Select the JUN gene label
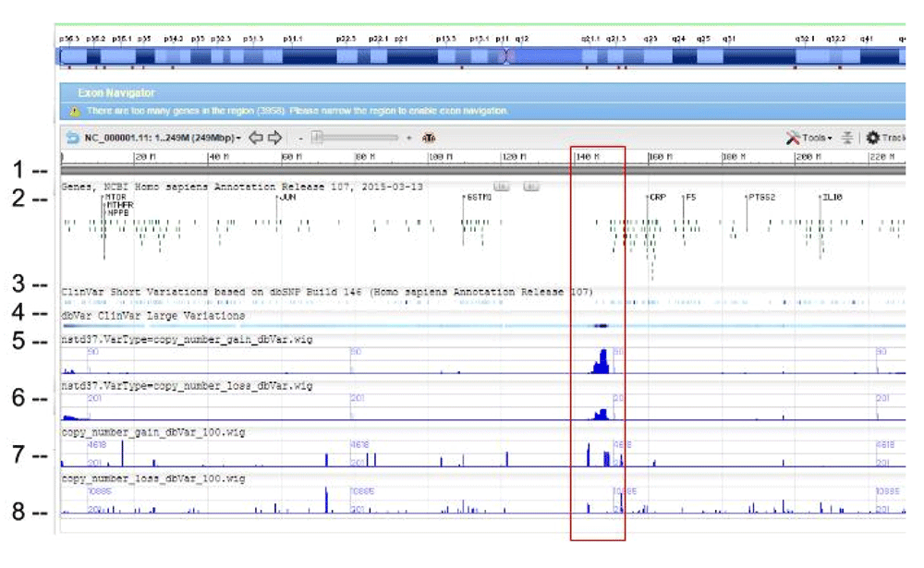Image resolution: width=924 pixels, height=568 pixels. coord(287,197)
